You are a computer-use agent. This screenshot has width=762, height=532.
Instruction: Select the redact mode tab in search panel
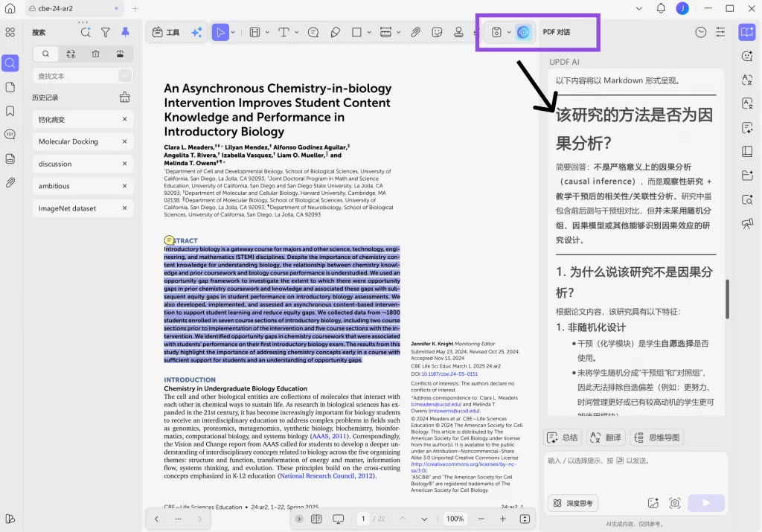pos(96,54)
